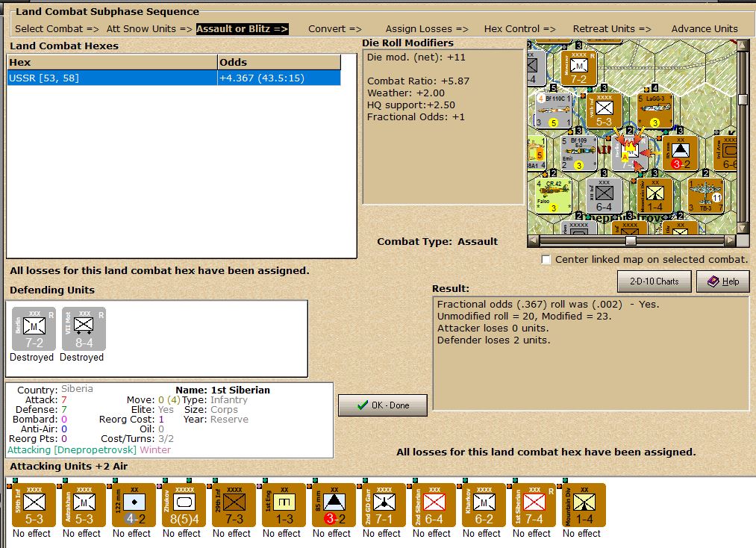Screen dimensions: 756x548
Task: Click the LaGG-3 aircraft counter on map
Action: click(655, 111)
